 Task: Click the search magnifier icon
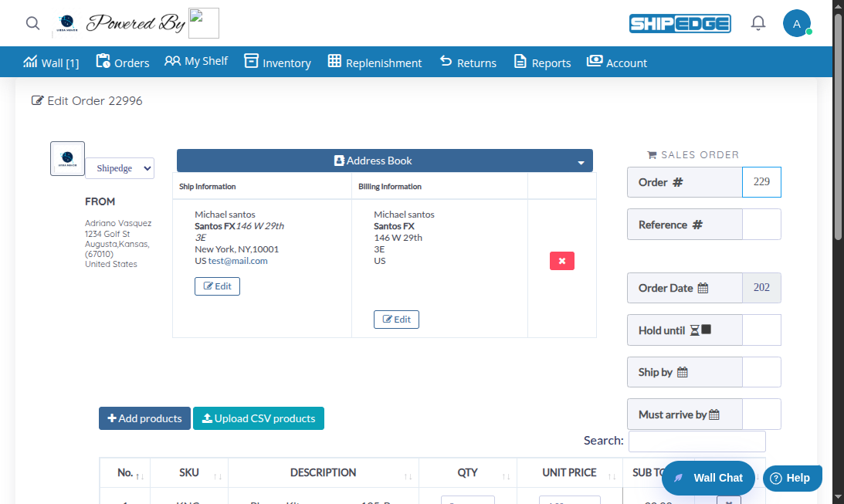32,23
